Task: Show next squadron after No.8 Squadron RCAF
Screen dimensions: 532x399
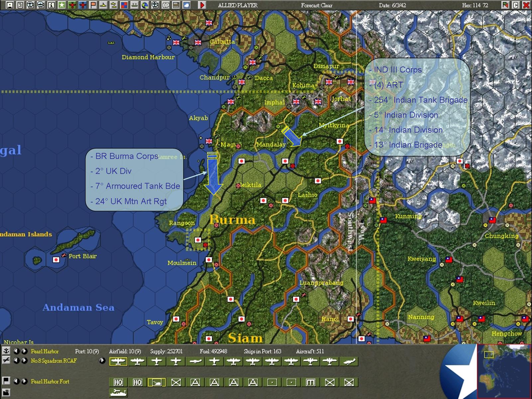Action: [x=24, y=360]
